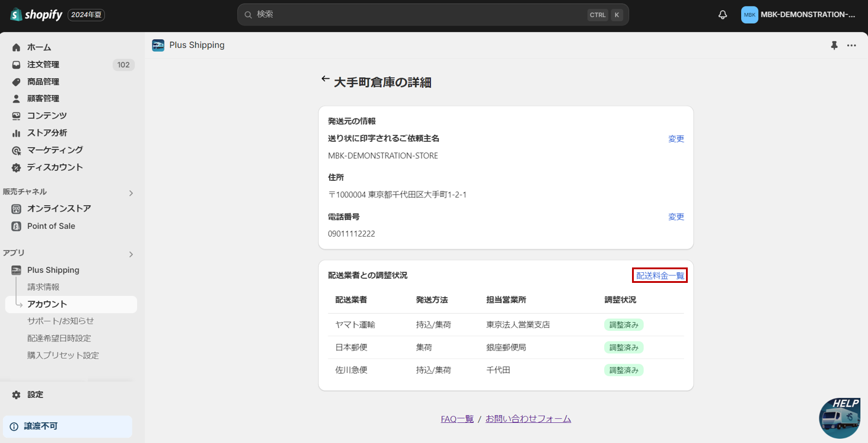Viewport: 868px width, 443px height.
Task: Click the 商品管理 tag icon
Action: coord(16,82)
